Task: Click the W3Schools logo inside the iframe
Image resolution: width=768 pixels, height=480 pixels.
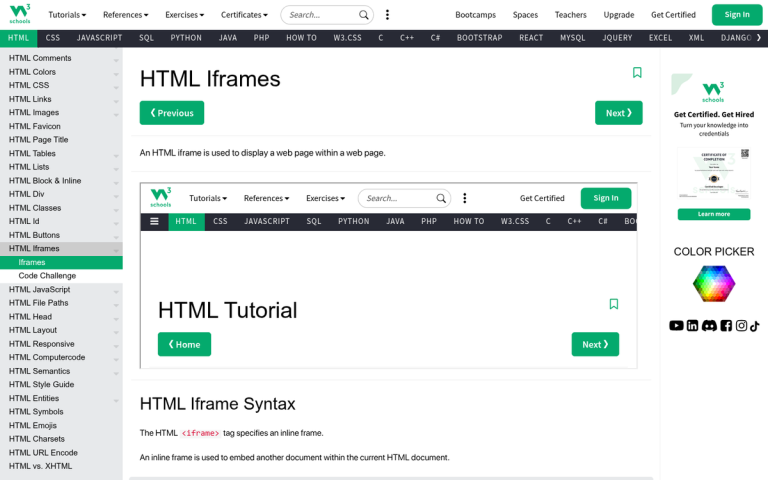Action: 161,197
